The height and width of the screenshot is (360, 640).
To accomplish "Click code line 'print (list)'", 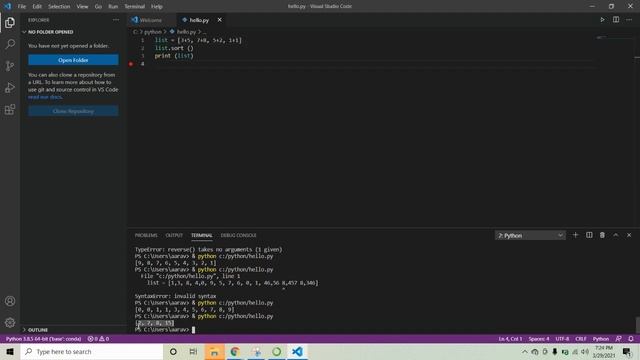I will (x=174, y=56).
